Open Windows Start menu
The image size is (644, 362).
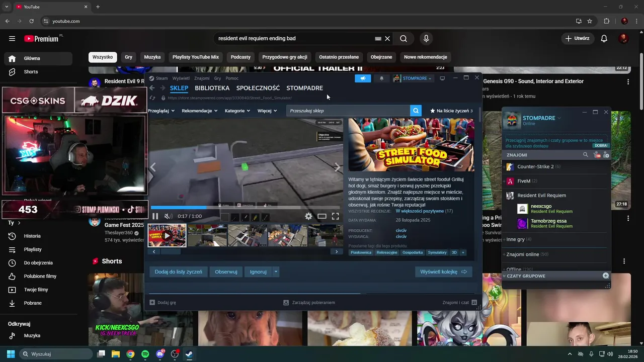pyautogui.click(x=11, y=354)
